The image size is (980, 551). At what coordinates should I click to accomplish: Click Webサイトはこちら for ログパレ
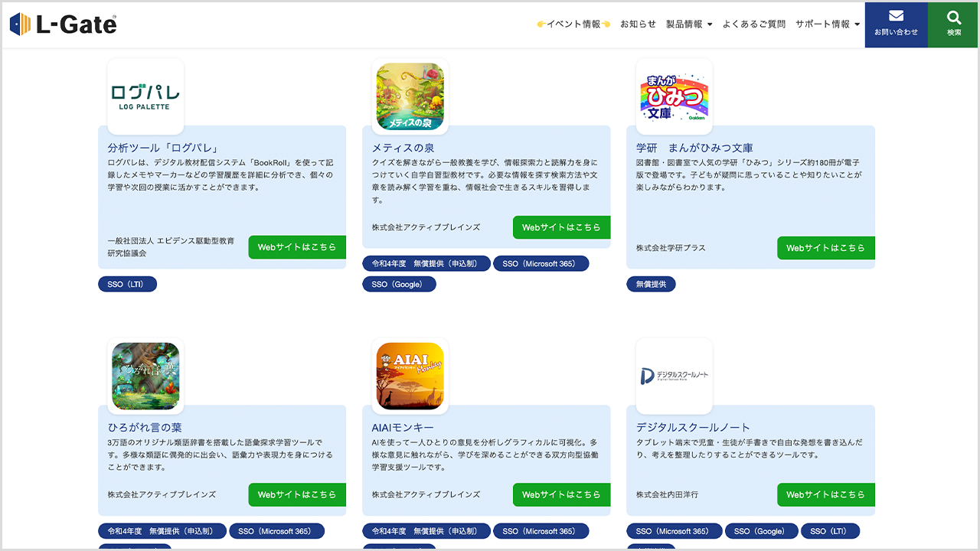[x=297, y=247]
